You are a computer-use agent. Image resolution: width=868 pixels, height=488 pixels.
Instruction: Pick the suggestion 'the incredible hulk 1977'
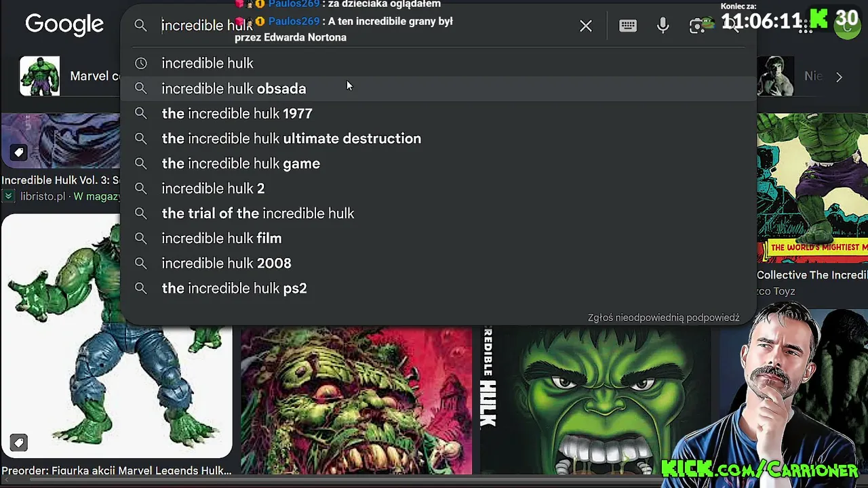point(438,113)
